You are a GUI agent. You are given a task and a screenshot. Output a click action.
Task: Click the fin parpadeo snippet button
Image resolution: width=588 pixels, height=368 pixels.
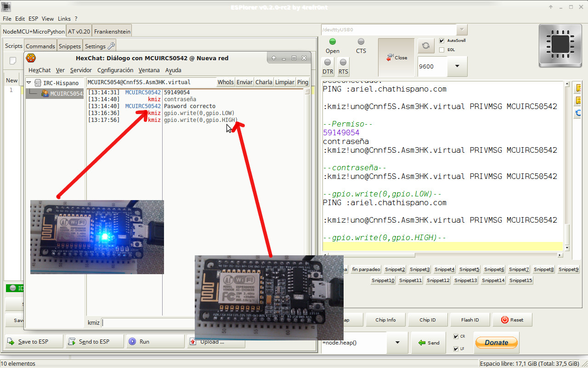click(x=366, y=270)
